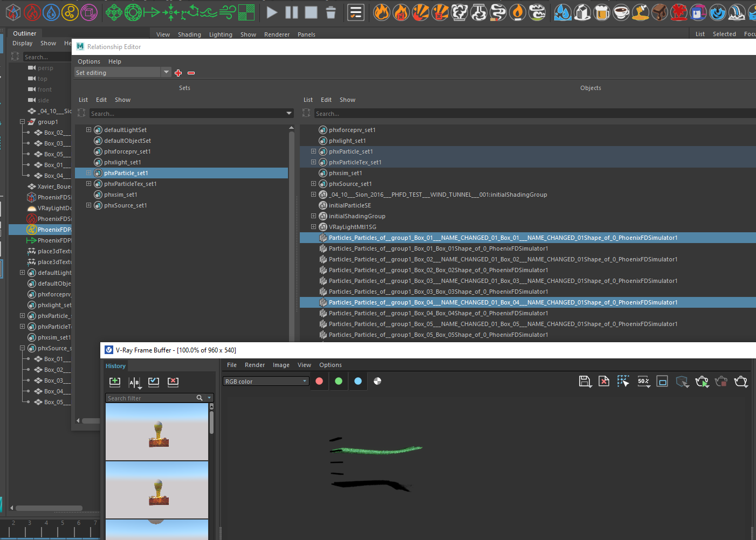Click the milk carton liquid preset icon
The width and height of the screenshot is (756, 540).
(582, 12)
